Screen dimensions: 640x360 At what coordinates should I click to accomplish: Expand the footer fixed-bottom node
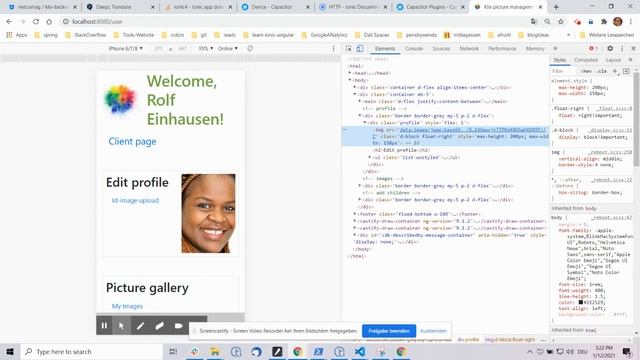pyautogui.click(x=355, y=214)
